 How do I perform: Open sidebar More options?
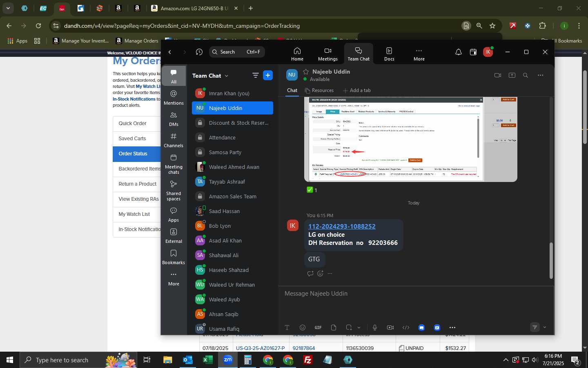click(x=174, y=278)
